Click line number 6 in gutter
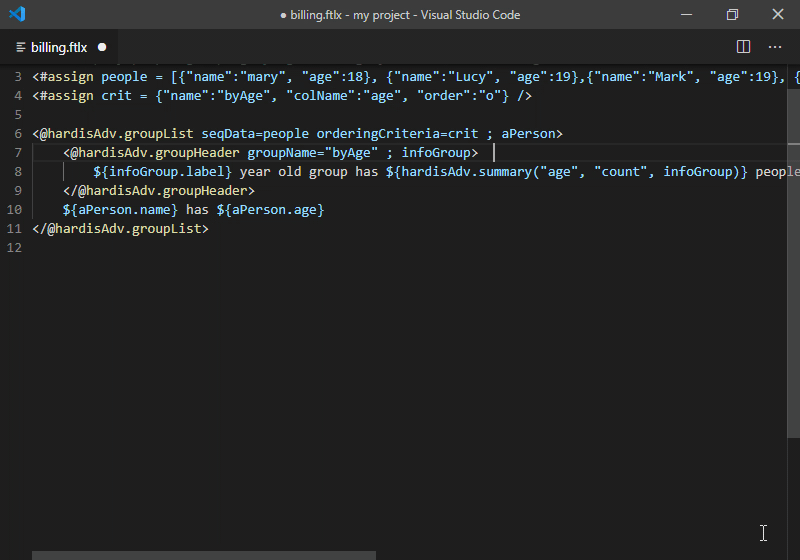Image resolution: width=800 pixels, height=560 pixels. coord(18,134)
